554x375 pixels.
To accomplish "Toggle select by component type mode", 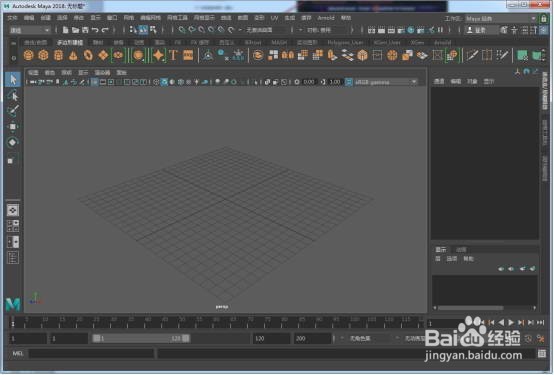I will (153, 30).
